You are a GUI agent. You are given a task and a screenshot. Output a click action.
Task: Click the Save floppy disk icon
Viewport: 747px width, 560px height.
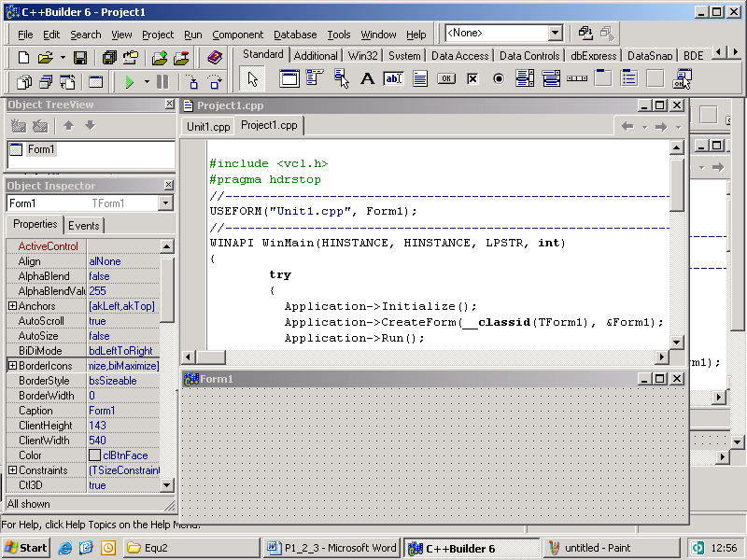80,58
